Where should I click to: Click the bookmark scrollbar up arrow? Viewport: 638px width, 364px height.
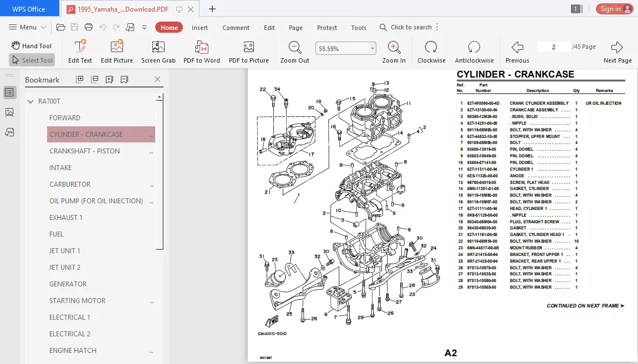[160, 97]
